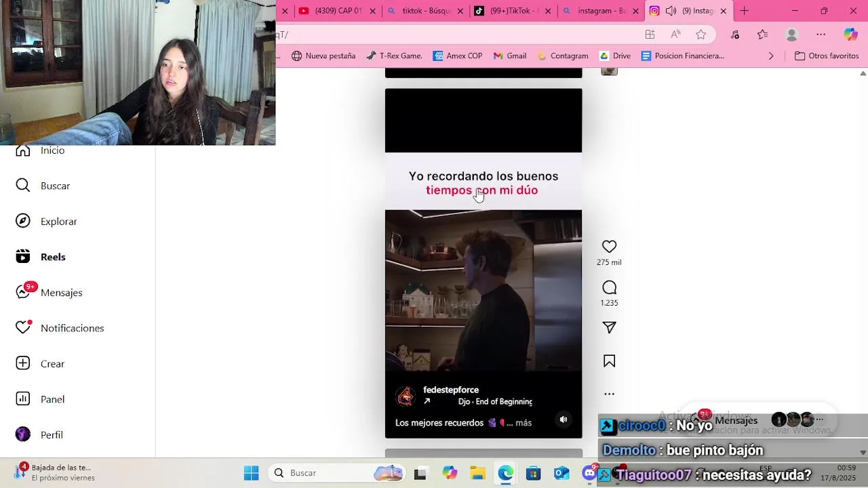Open File Explorer from taskbar
Screen dimensions: 868x488
click(477, 473)
